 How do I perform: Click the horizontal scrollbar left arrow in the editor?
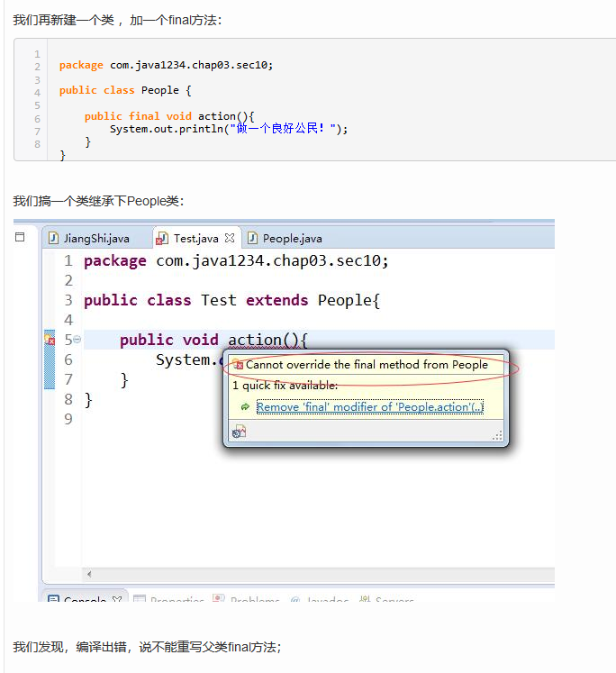[x=89, y=574]
